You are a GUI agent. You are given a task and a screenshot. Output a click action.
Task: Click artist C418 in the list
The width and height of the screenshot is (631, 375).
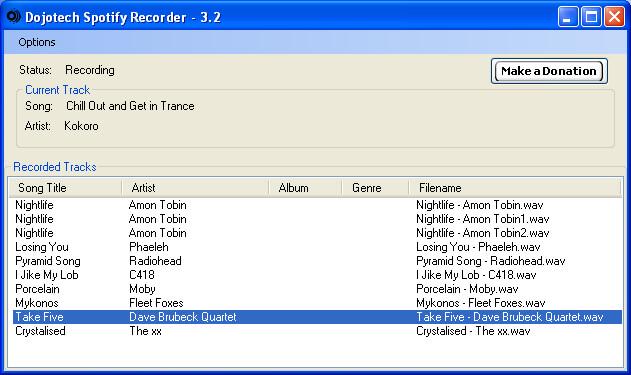[x=142, y=275]
